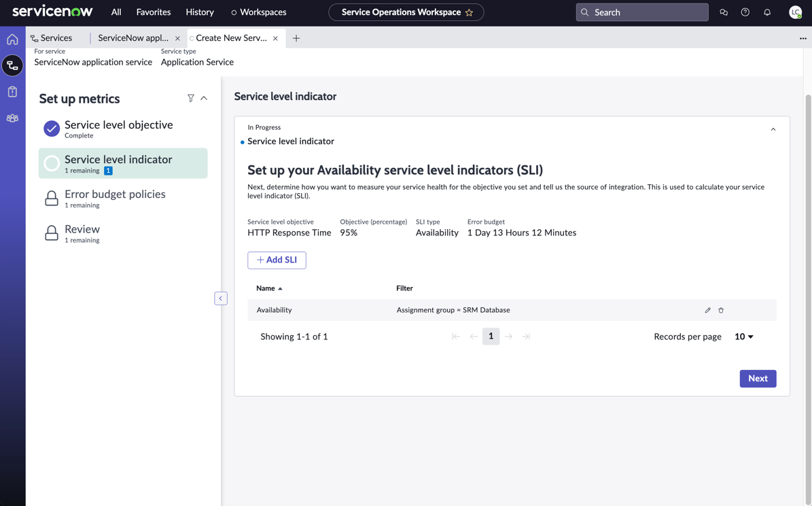This screenshot has height=506, width=812.
Task: Click the 'Showing 1-1 of 1' text
Action: 294,337
